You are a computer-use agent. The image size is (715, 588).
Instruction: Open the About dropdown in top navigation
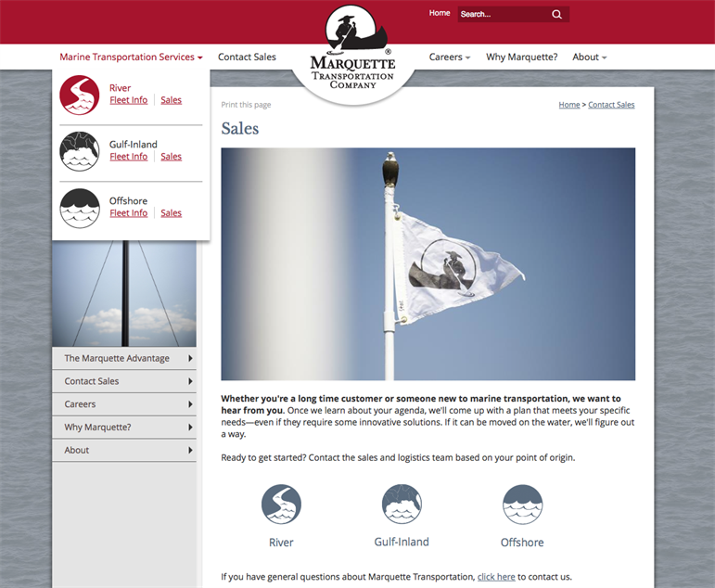[589, 57]
